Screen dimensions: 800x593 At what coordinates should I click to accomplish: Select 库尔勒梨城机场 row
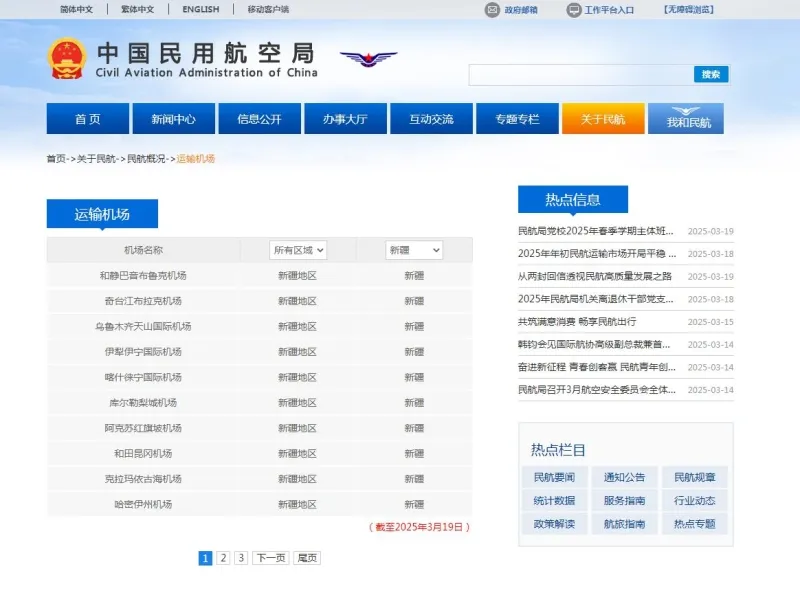(259, 403)
